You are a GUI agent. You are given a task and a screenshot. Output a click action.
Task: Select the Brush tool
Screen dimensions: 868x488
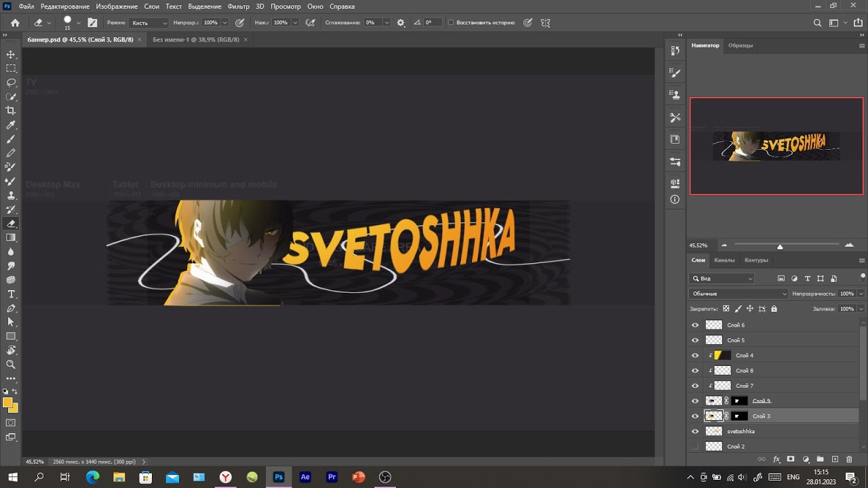11,139
